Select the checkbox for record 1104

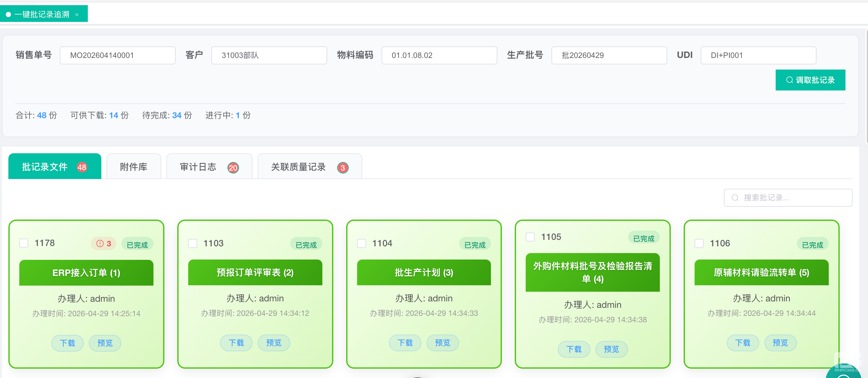click(362, 243)
